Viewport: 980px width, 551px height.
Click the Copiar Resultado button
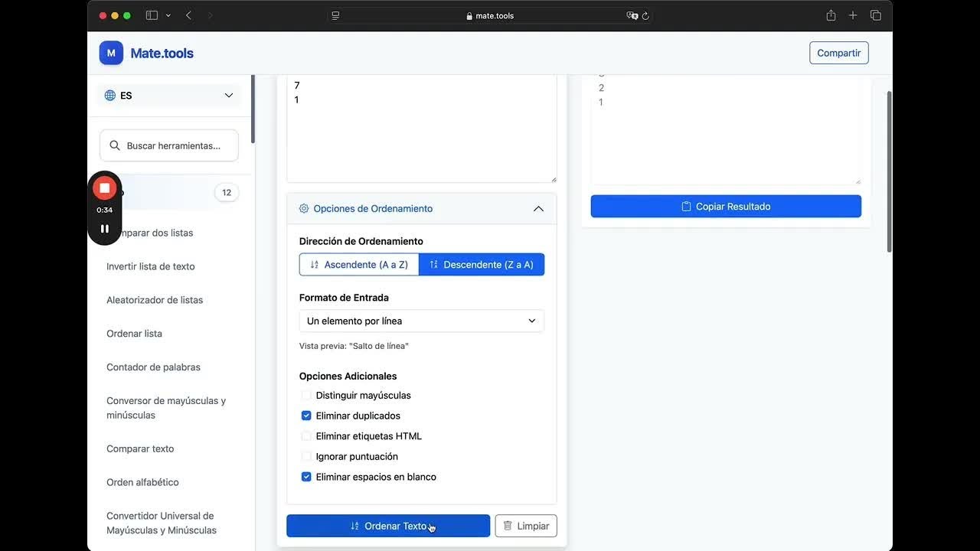726,207
